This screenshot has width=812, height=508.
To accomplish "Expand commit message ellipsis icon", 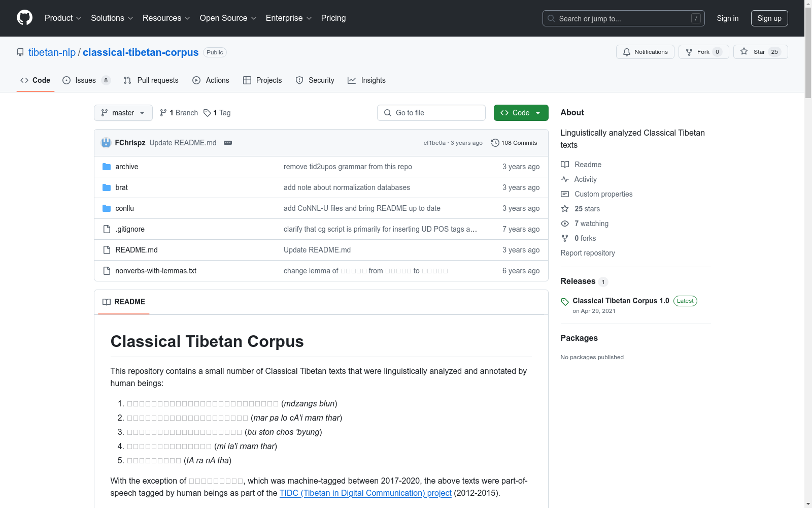I will [x=228, y=143].
